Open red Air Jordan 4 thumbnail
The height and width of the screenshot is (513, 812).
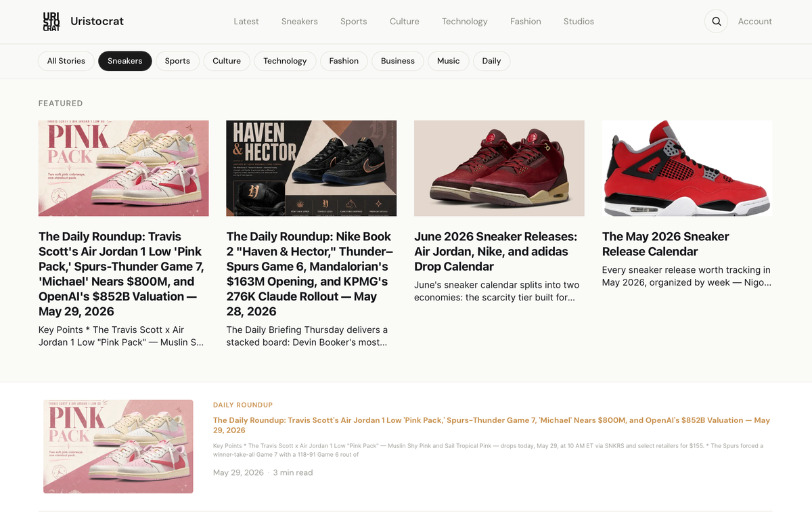[687, 169]
